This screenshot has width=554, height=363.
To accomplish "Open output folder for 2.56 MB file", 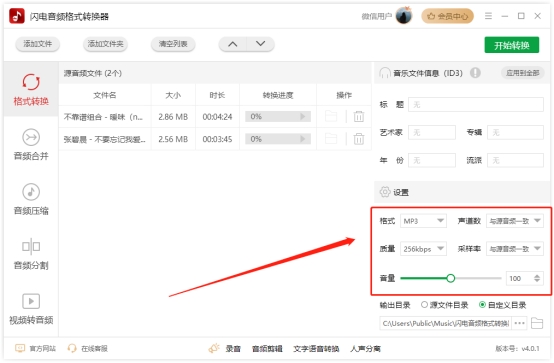I will (x=331, y=139).
